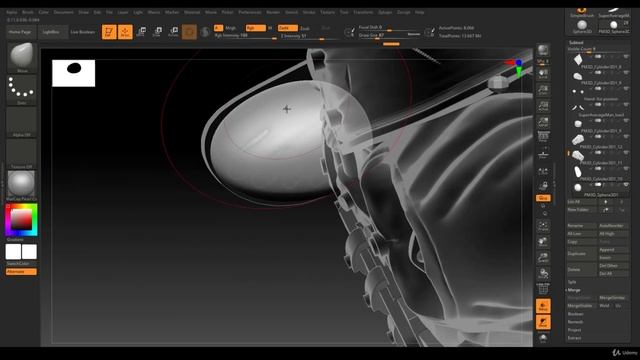Click the Scroll canvas icon
Screen dimensions: 640x360
(543, 74)
